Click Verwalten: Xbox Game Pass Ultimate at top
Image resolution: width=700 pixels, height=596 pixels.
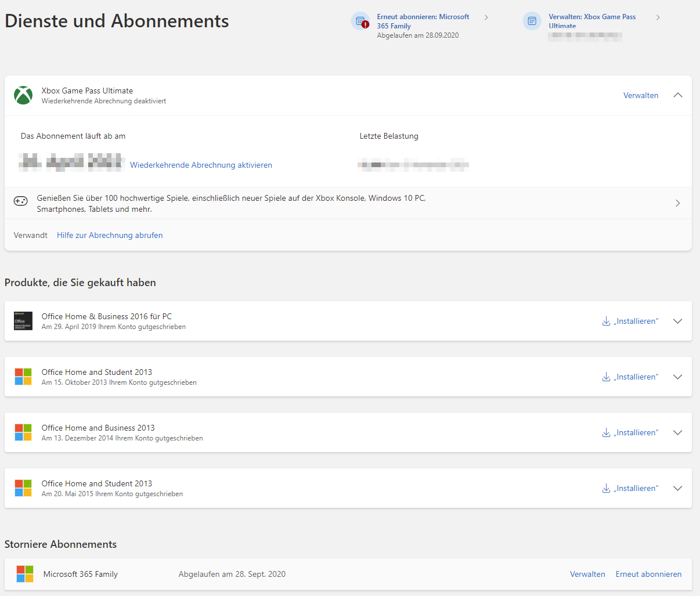tap(592, 21)
